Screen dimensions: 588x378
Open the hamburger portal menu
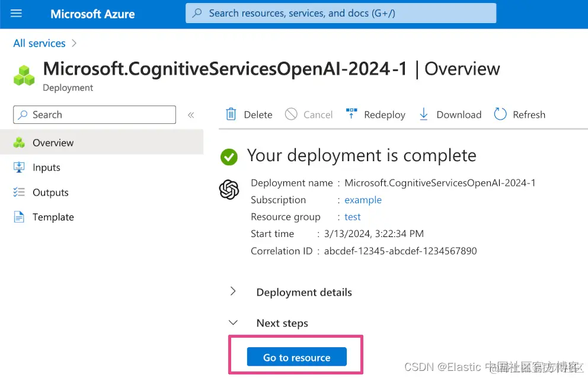point(16,14)
